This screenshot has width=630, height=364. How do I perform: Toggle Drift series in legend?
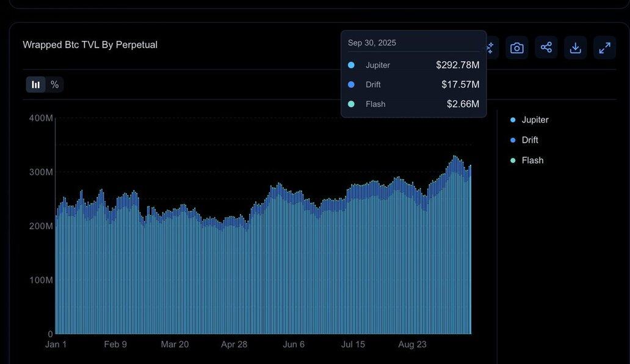pyautogui.click(x=529, y=140)
